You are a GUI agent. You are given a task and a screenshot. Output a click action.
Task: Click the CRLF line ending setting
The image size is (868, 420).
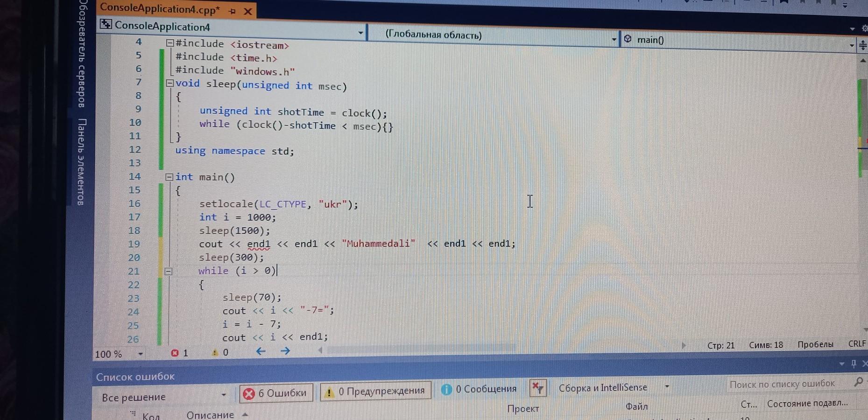(x=857, y=344)
